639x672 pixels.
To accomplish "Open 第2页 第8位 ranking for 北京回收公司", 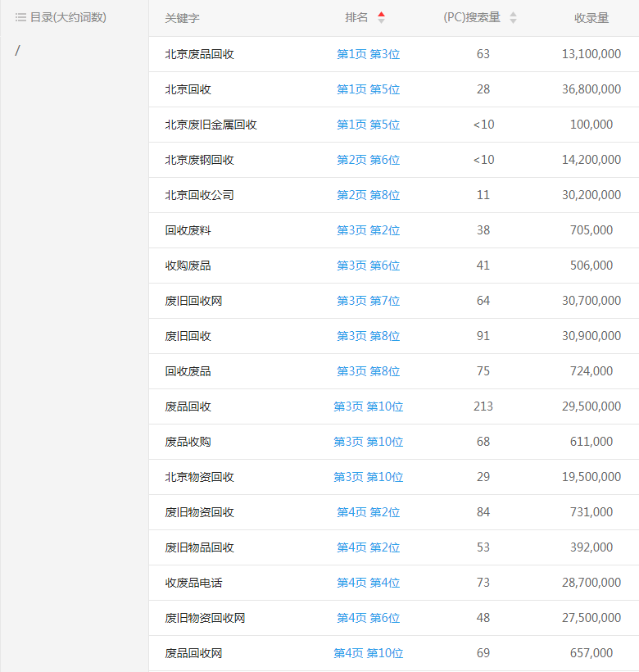I will (368, 195).
